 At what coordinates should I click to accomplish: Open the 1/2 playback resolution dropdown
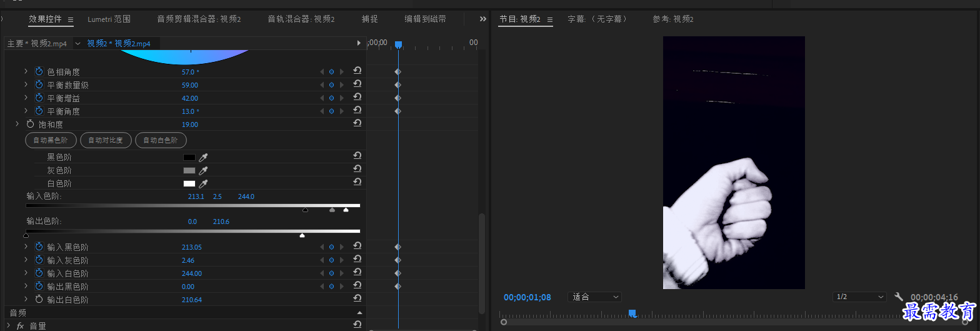tap(859, 297)
